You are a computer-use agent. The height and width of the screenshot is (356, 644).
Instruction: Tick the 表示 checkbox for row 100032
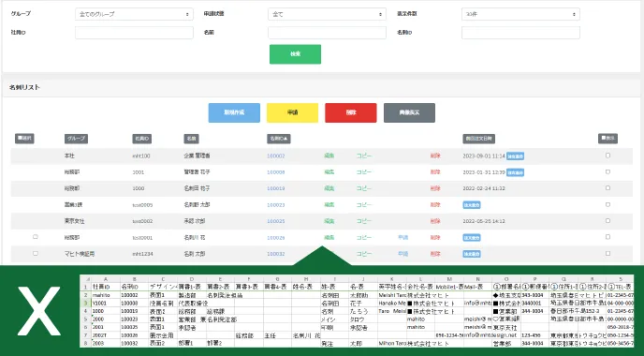pos(607,253)
